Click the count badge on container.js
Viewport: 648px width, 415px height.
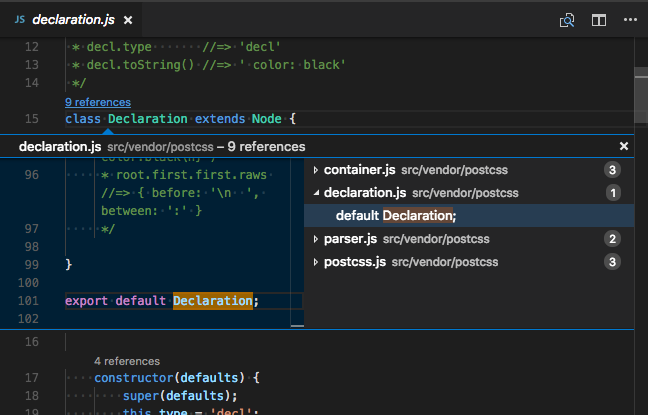tap(613, 170)
